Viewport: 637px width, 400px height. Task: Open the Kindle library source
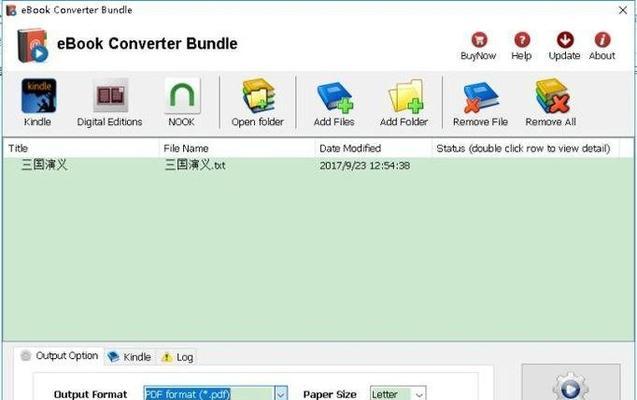coord(39,96)
